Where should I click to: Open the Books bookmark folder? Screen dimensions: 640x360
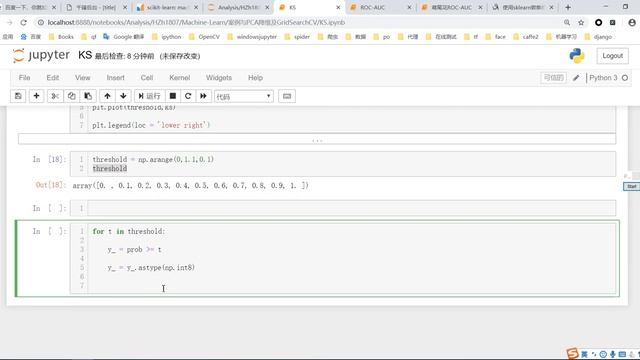click(61, 37)
